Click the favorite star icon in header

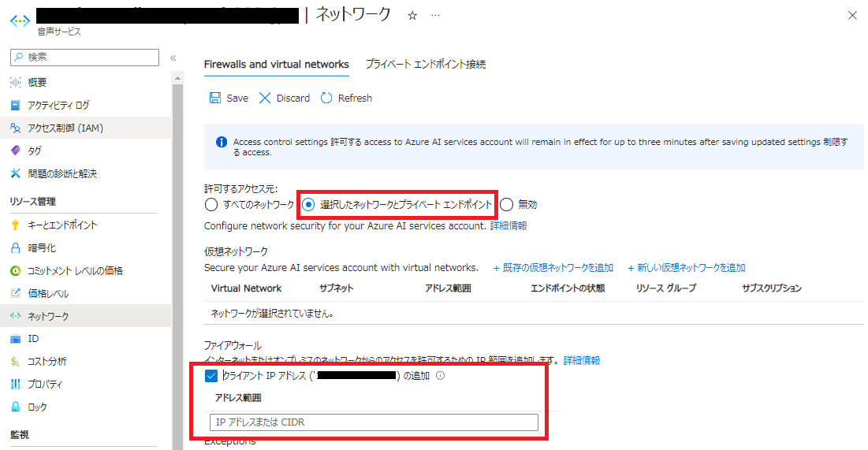(412, 16)
